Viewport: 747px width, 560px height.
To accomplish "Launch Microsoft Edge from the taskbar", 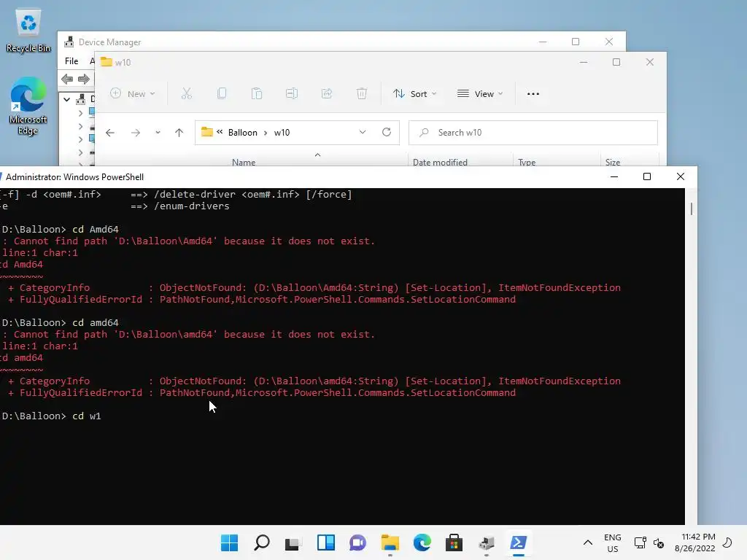I will pos(422,542).
